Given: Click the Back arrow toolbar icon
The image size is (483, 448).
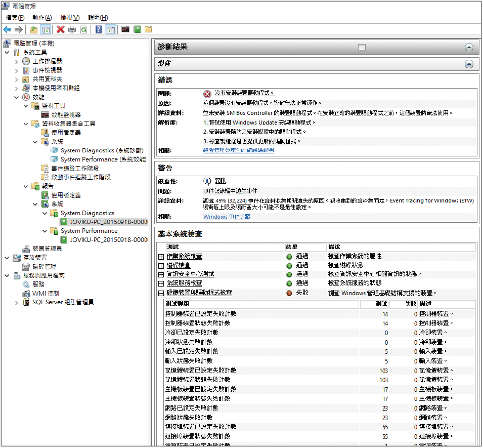Looking at the screenshot, I should click(x=7, y=29).
